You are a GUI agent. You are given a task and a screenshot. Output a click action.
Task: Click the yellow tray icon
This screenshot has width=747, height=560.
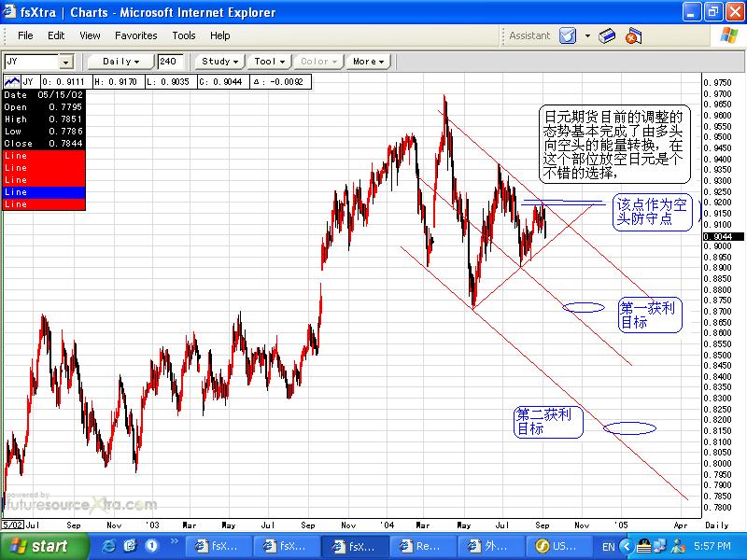644,546
